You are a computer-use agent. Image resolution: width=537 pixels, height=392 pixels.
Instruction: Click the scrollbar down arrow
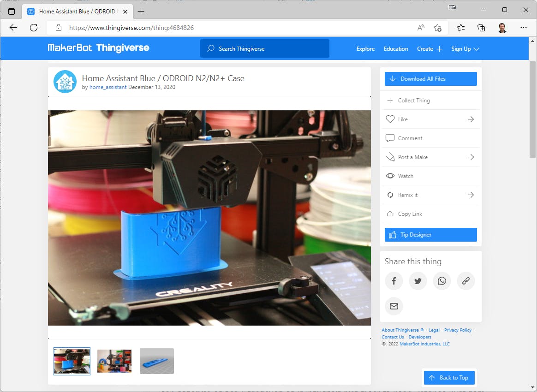pos(532,388)
